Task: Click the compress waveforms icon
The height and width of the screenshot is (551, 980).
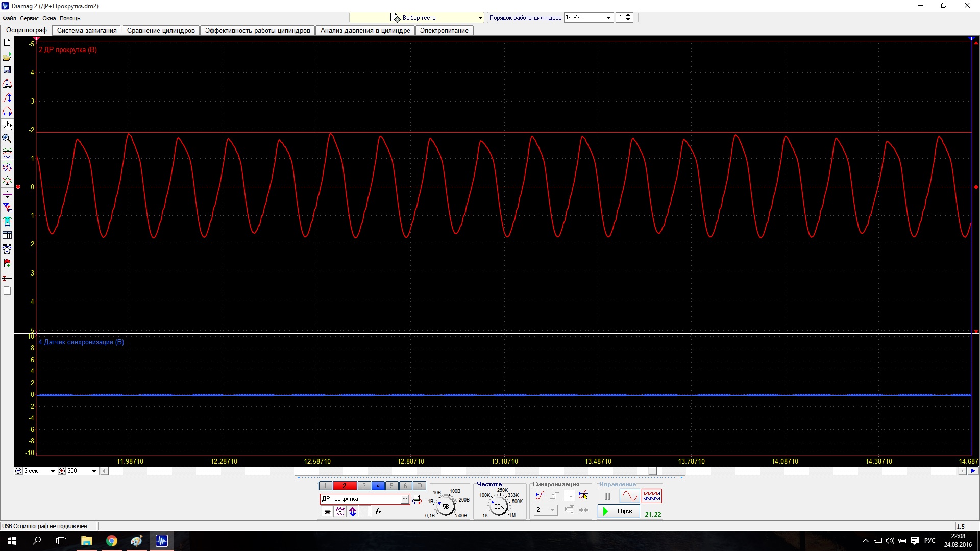Action: 7,181
